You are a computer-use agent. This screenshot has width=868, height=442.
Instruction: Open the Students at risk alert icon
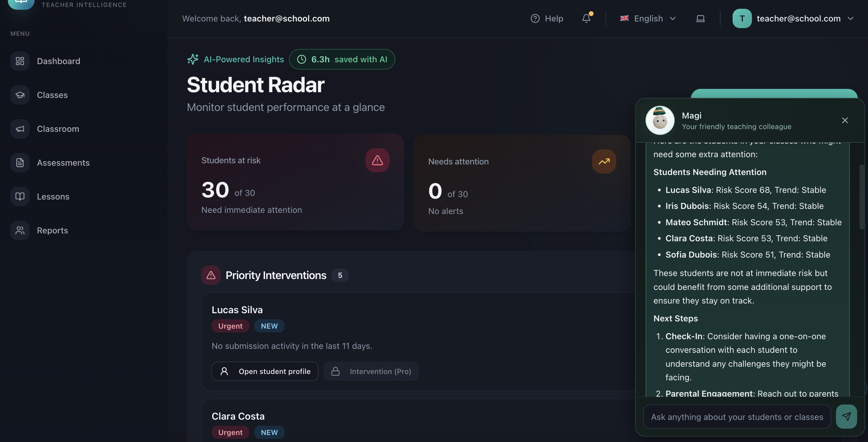click(377, 160)
